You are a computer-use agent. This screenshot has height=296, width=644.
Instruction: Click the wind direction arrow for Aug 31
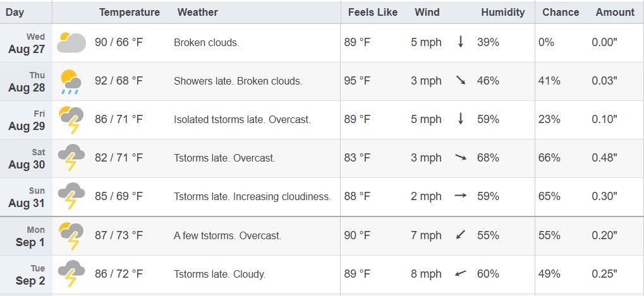pyautogui.click(x=461, y=196)
